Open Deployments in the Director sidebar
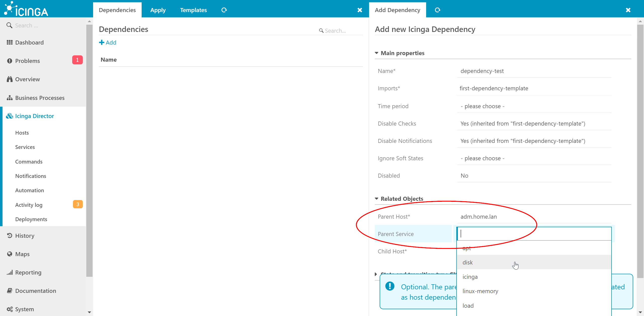Viewport: 644px width, 316px height. coord(31,219)
